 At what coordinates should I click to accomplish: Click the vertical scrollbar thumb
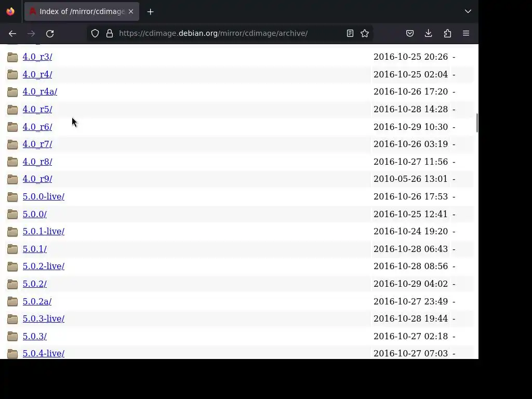477,123
